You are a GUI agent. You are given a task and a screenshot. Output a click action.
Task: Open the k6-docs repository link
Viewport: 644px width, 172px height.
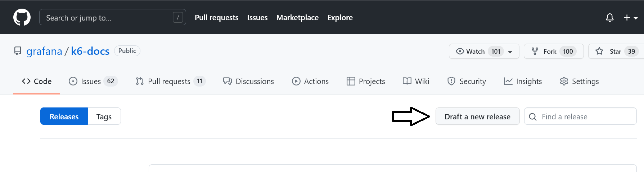click(x=90, y=51)
